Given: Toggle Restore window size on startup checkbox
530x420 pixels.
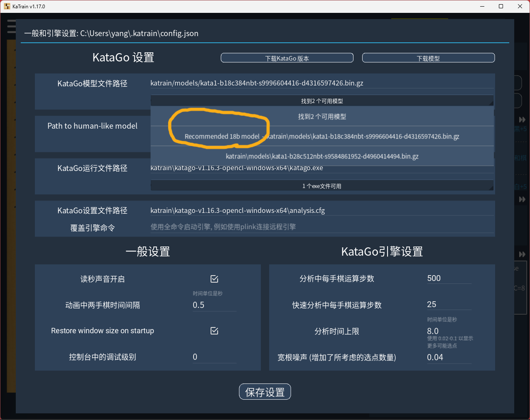Looking at the screenshot, I should coord(214,331).
